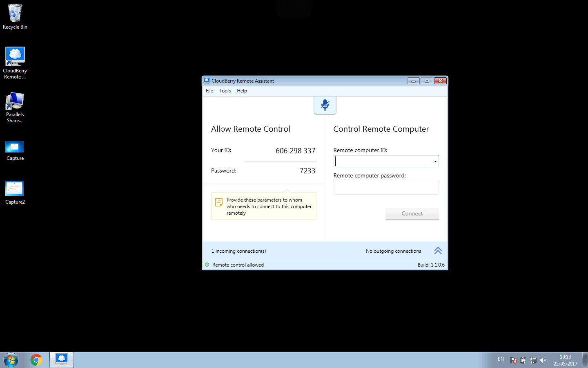Click the power plug tray icon

click(523, 360)
